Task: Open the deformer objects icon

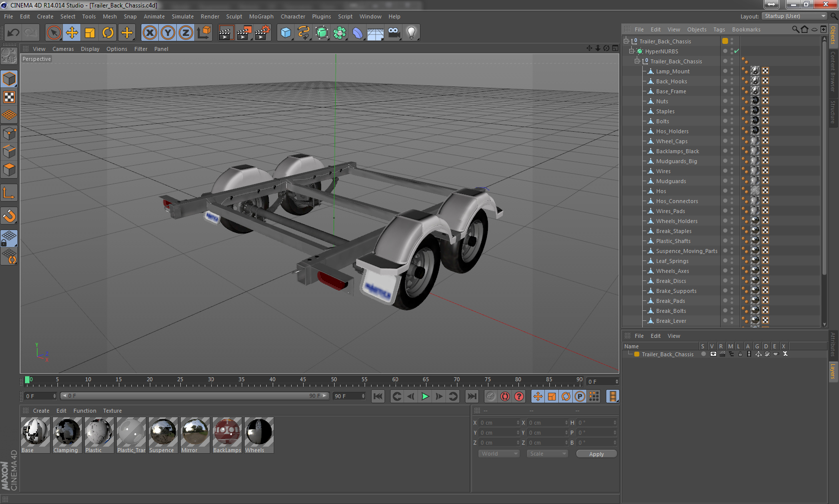Action: coord(358,33)
